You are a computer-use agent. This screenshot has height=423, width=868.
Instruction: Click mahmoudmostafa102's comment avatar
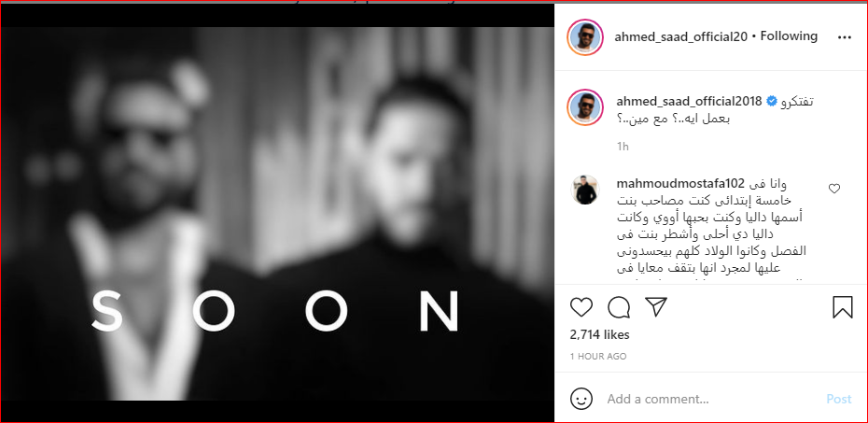point(585,190)
